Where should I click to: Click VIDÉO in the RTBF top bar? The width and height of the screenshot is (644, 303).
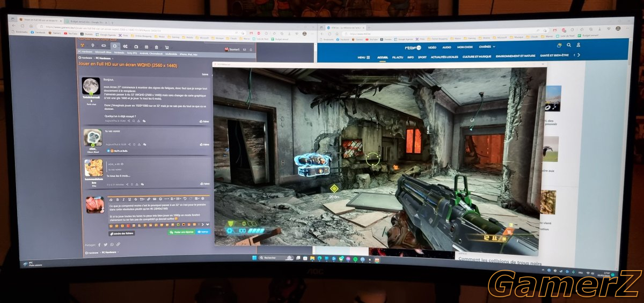(x=432, y=47)
